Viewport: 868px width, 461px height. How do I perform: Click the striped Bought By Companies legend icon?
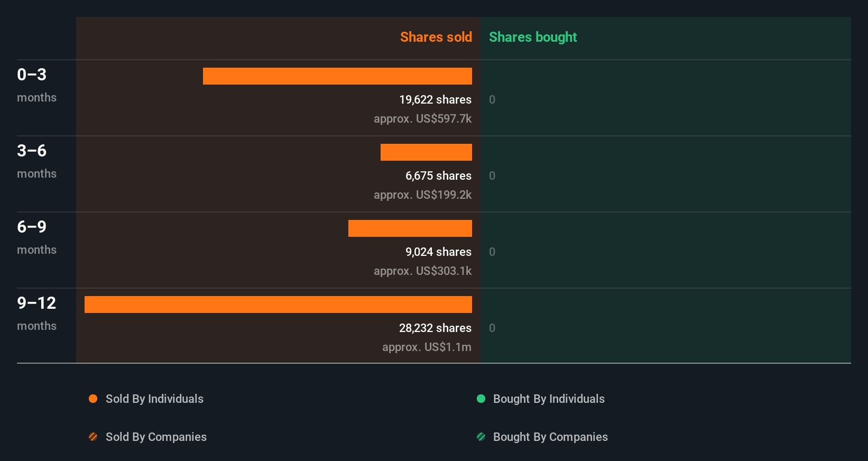481,437
